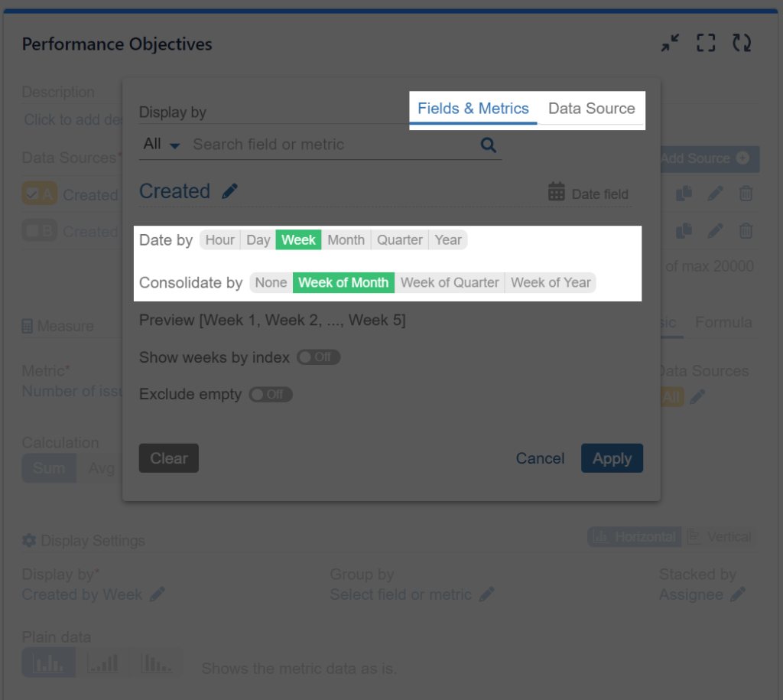Duplicate data source A using the copy icon
This screenshot has width=783, height=700.
[x=684, y=194]
